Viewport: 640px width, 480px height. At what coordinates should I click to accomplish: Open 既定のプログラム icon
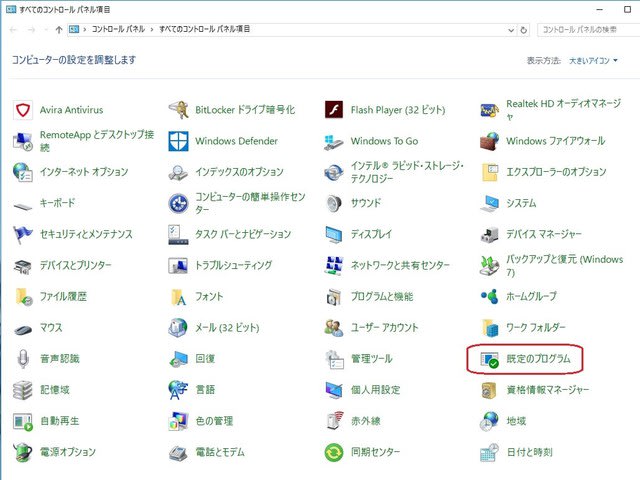tap(489, 359)
